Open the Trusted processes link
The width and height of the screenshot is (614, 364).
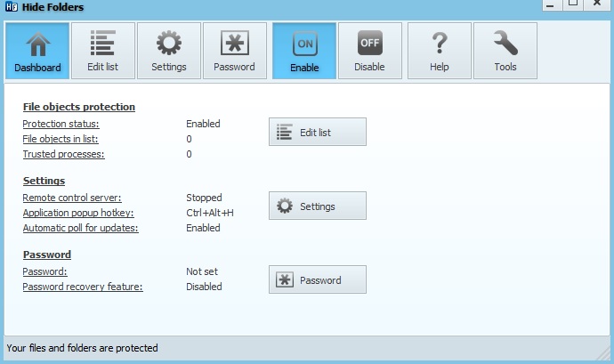point(63,154)
